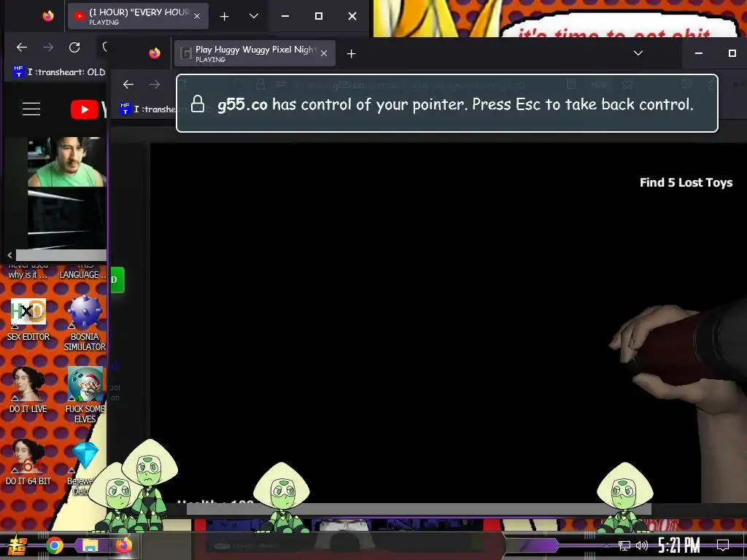This screenshot has width=747, height=560.
Task: Expand the list-all-tabs dropdown in the YouTube window
Action: click(x=254, y=16)
